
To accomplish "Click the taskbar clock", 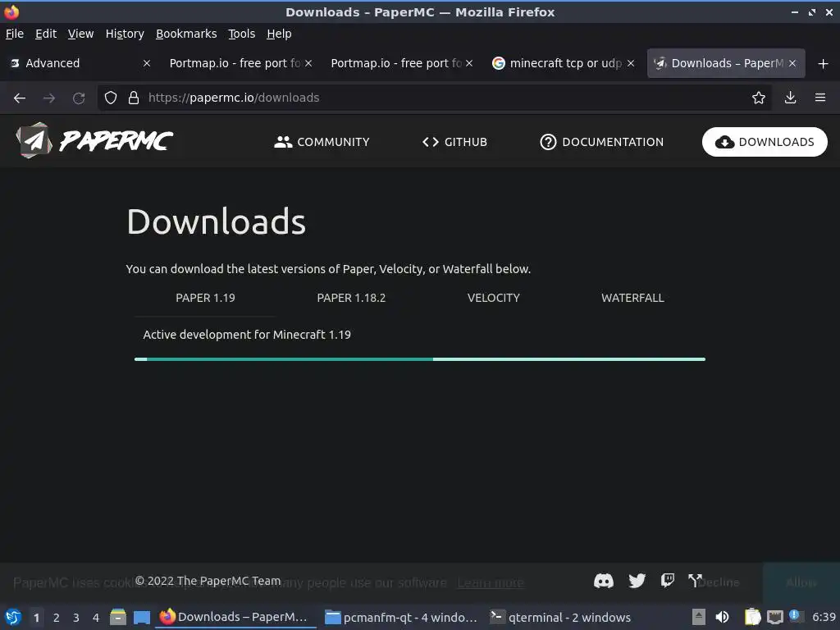I will [x=824, y=617].
